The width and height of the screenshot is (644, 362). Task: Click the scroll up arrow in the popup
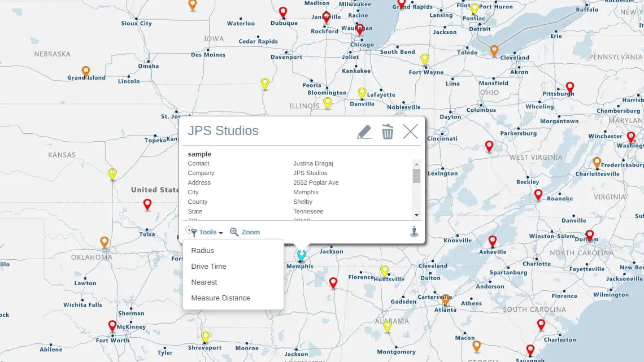tap(416, 164)
